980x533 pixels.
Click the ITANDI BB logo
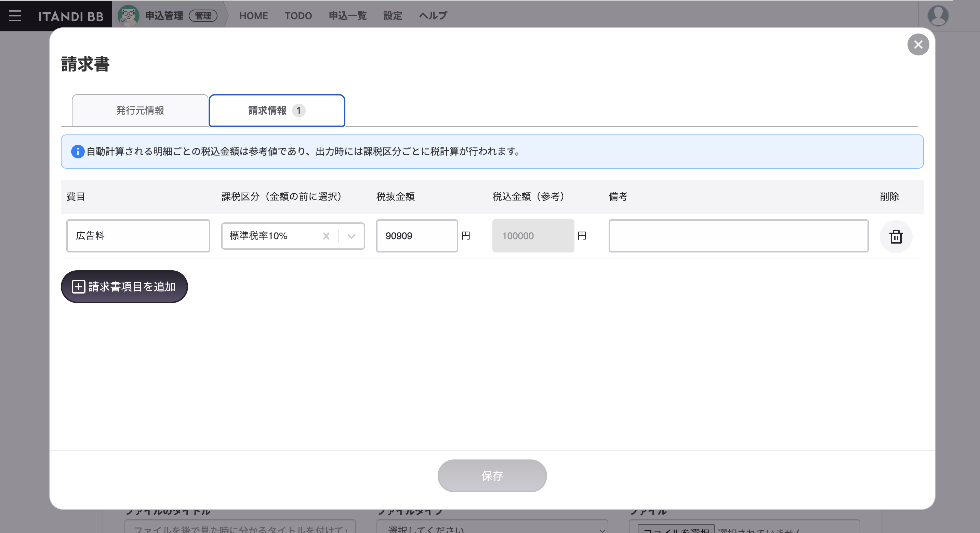tap(71, 16)
